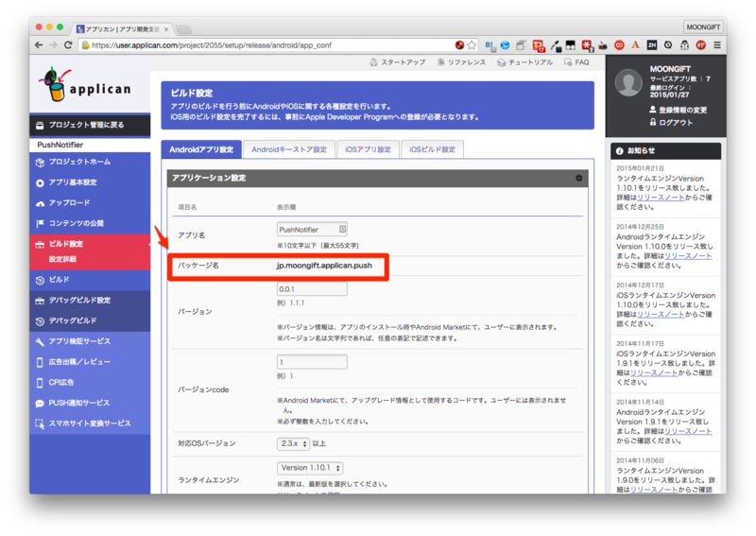Collapse the アプリケーション設定 panel
The image size is (756, 536).
(578, 178)
